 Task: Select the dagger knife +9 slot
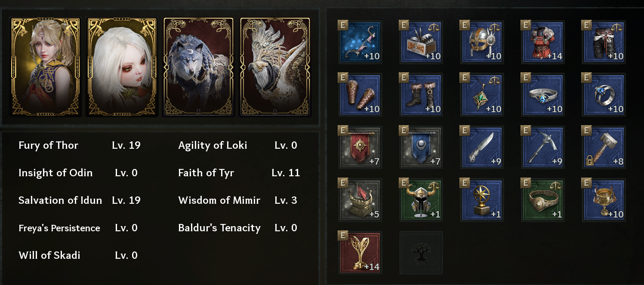click(482, 147)
